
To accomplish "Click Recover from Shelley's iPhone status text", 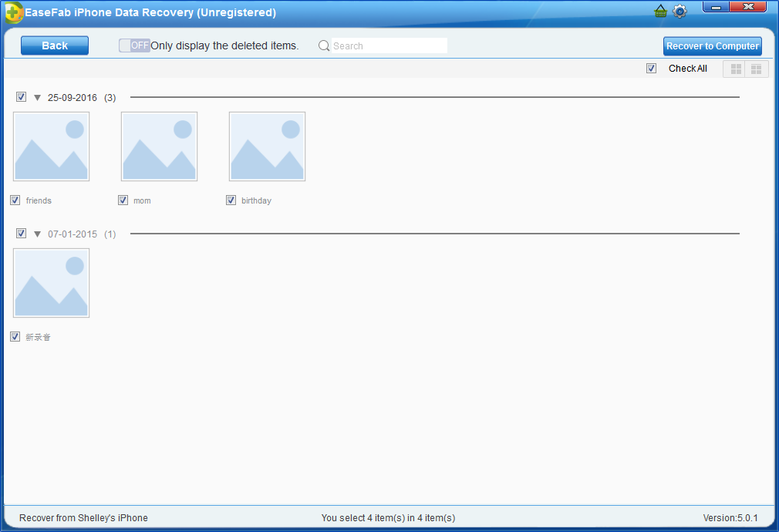I will 83,518.
